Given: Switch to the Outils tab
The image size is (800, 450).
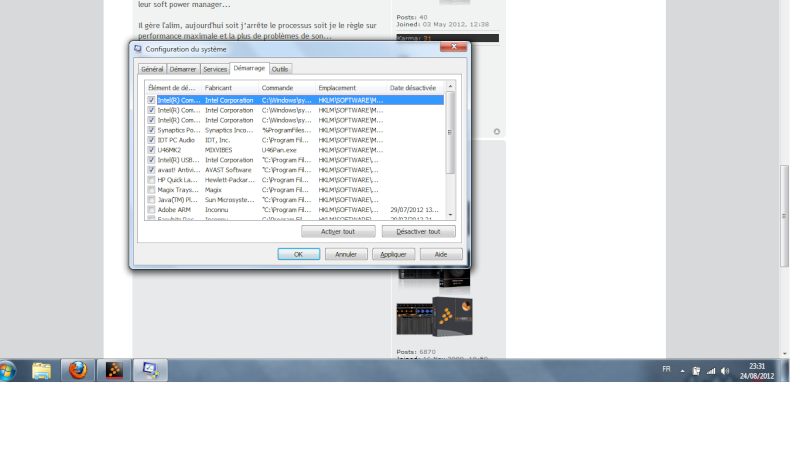Looking at the screenshot, I should [280, 69].
